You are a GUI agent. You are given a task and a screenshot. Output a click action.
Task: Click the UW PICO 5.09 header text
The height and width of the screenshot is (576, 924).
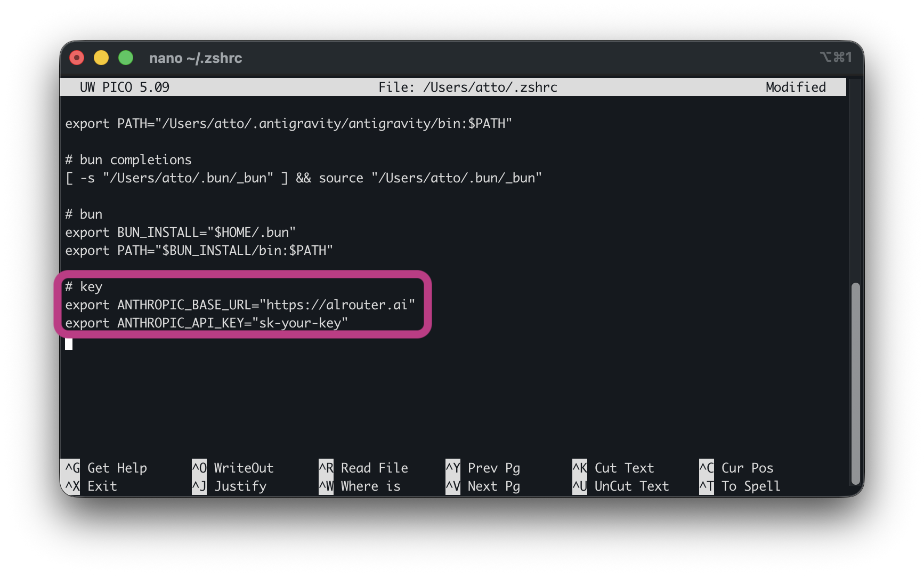tap(125, 87)
